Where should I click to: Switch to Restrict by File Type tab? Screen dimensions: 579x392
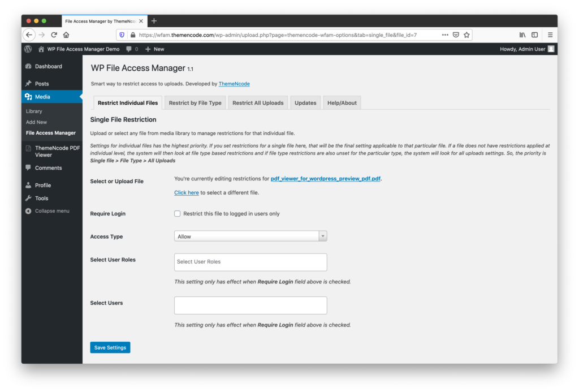[195, 103]
